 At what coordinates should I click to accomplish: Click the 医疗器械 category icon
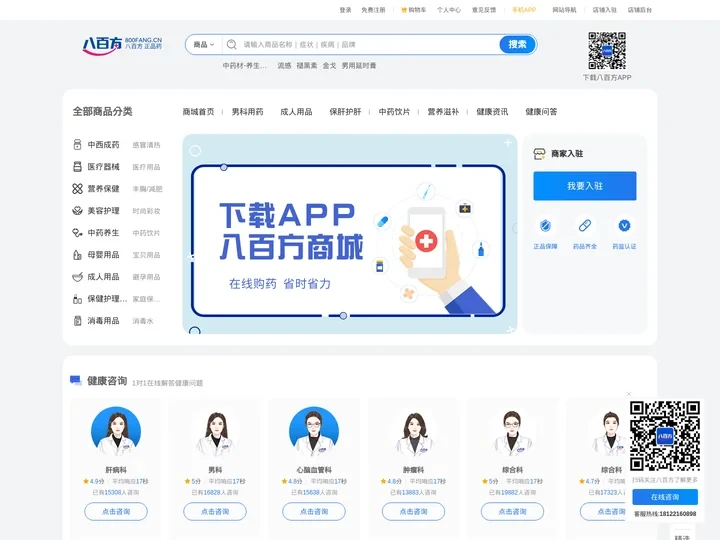tap(77, 167)
